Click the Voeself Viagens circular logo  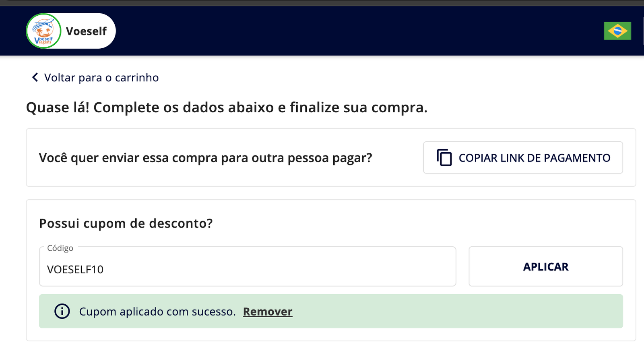click(43, 31)
